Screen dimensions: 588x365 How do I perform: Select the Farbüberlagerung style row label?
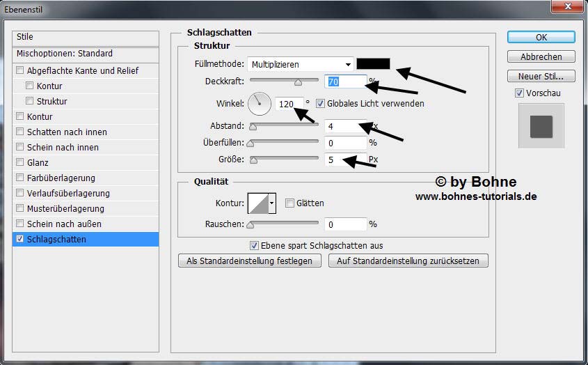(x=61, y=178)
